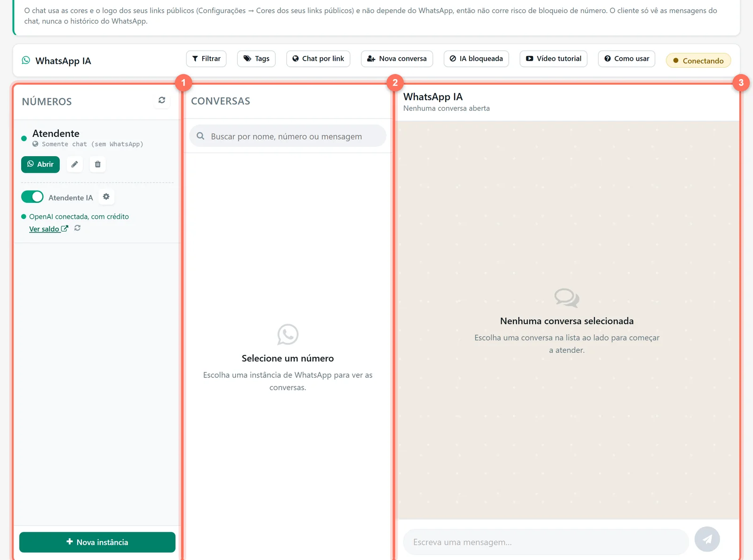
Task: Create a Nova instância
Action: point(97,542)
